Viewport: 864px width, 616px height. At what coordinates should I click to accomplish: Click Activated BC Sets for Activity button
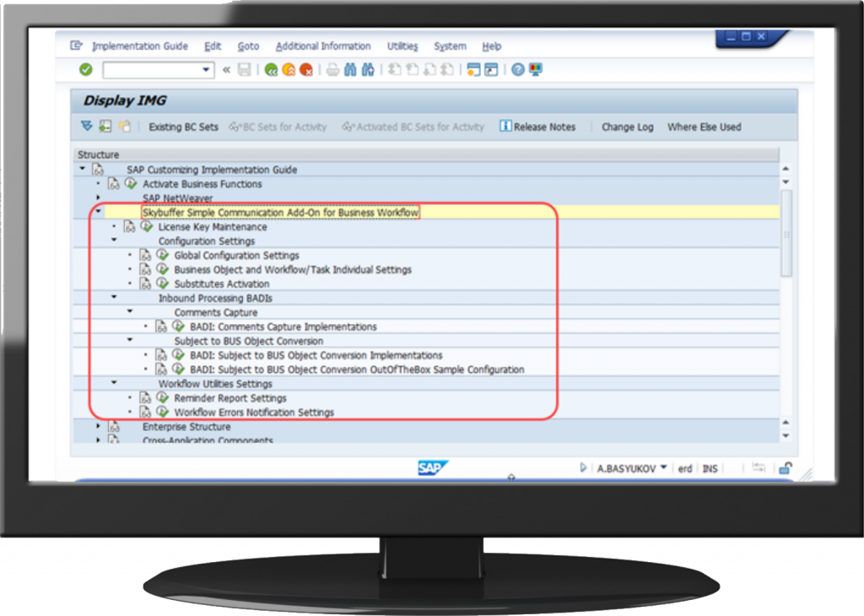(413, 127)
